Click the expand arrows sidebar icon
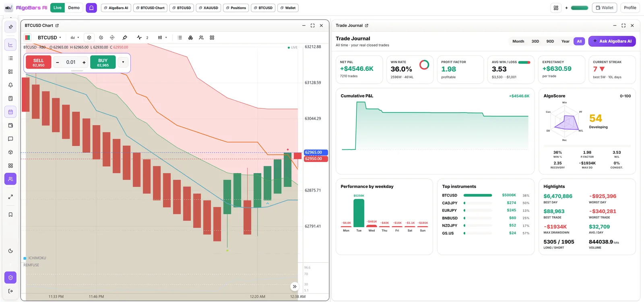The width and height of the screenshot is (644, 302). pos(10,197)
